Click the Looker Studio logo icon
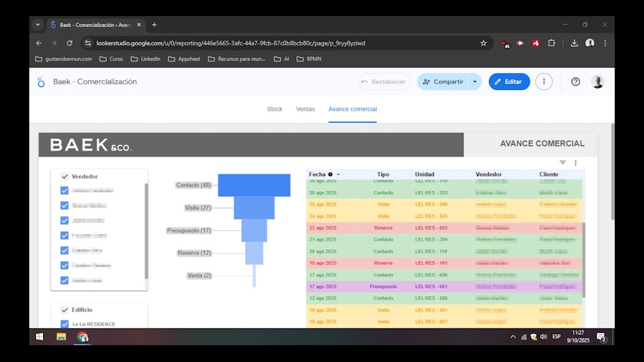The height and width of the screenshot is (362, 644). (41, 82)
